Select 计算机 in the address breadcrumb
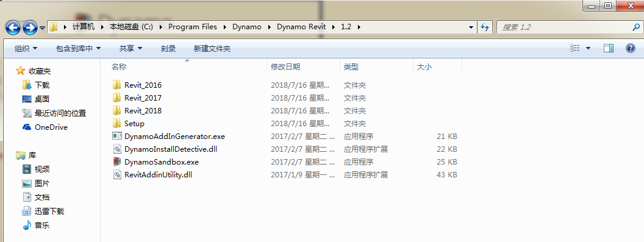644x242 pixels. 84,27
